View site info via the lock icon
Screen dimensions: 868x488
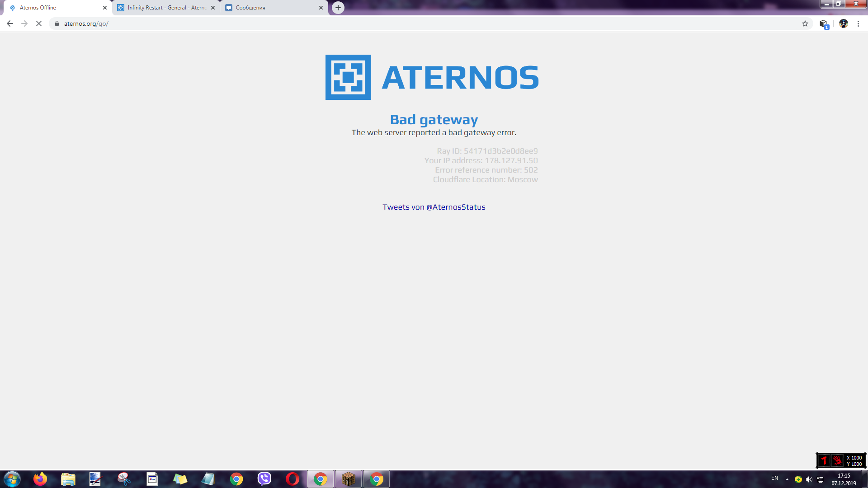[x=57, y=23]
